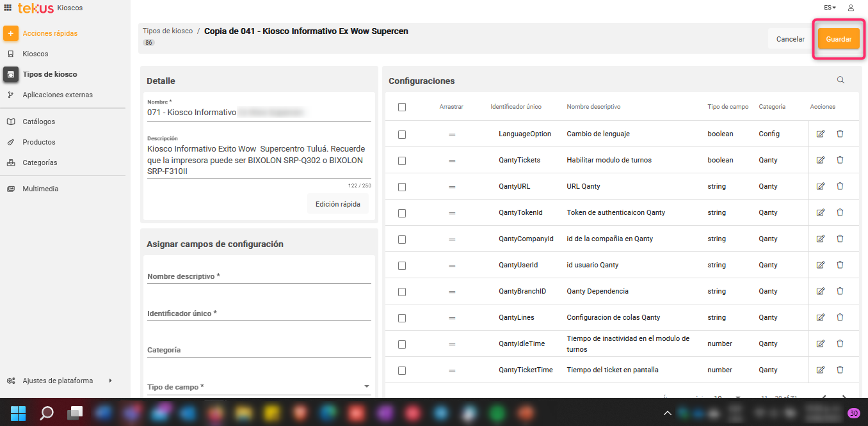
Task: Click the edit icon for LanguageOption row
Action: pos(821,134)
